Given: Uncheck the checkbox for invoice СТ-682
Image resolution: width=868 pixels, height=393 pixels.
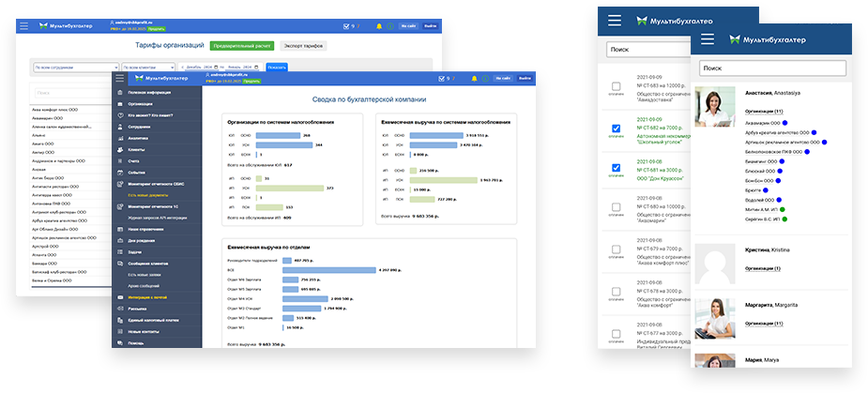Looking at the screenshot, I should 616,128.
